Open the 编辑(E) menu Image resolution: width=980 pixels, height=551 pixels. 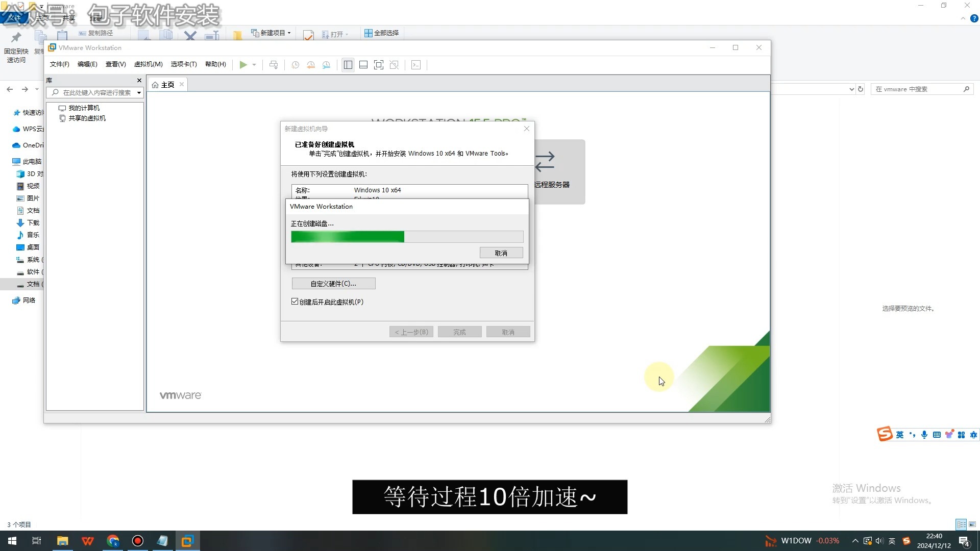(x=87, y=64)
